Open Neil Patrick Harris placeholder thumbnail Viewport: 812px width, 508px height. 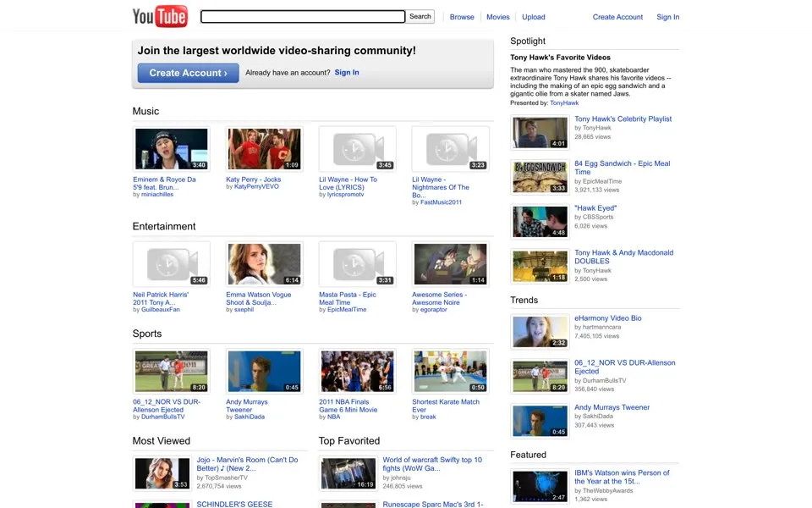click(x=172, y=264)
